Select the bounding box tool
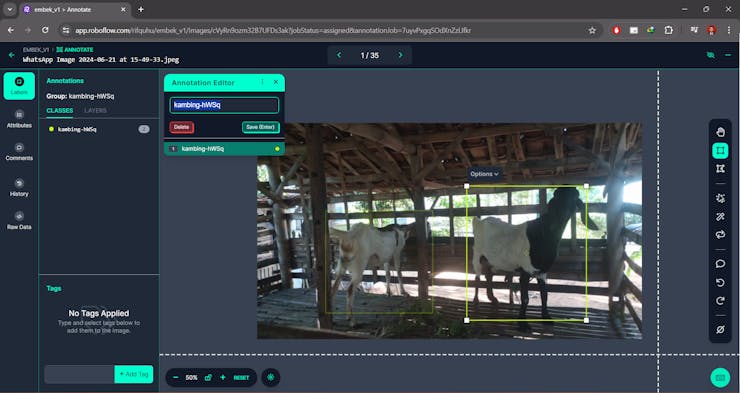Image resolution: width=740 pixels, height=393 pixels. click(720, 151)
